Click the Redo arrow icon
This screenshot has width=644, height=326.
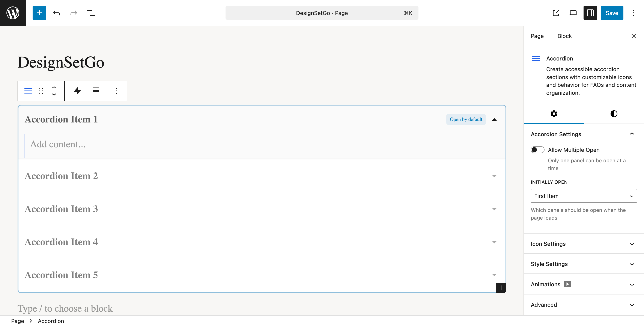73,13
